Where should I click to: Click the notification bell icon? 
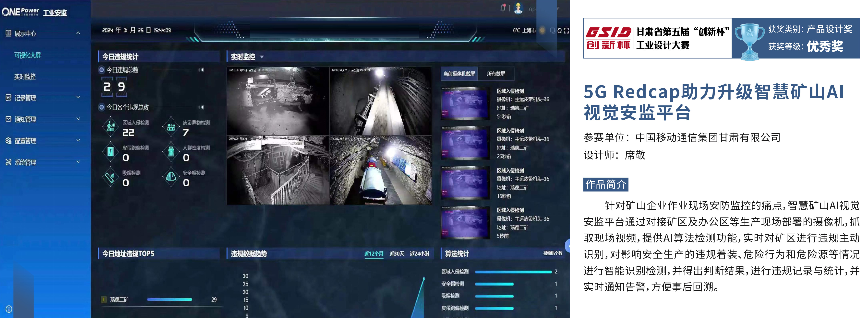[x=503, y=7]
